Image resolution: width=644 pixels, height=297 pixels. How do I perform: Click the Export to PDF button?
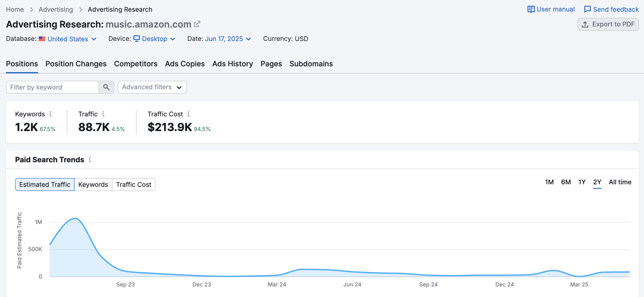[608, 24]
